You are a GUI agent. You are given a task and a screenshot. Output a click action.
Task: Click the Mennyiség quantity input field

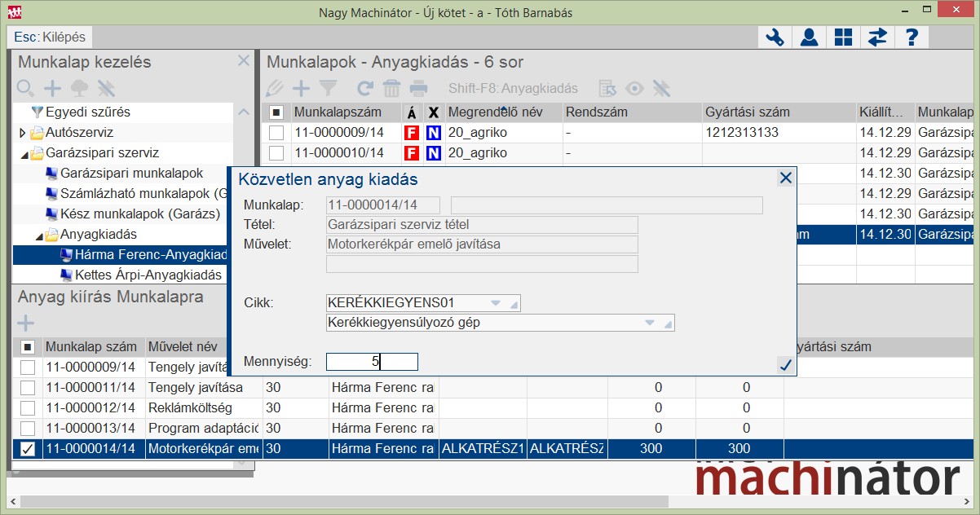372,362
